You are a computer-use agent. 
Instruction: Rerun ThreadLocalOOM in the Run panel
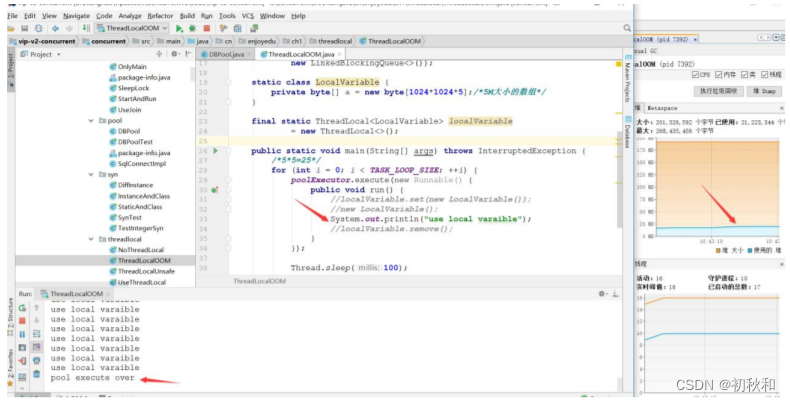(x=22, y=308)
